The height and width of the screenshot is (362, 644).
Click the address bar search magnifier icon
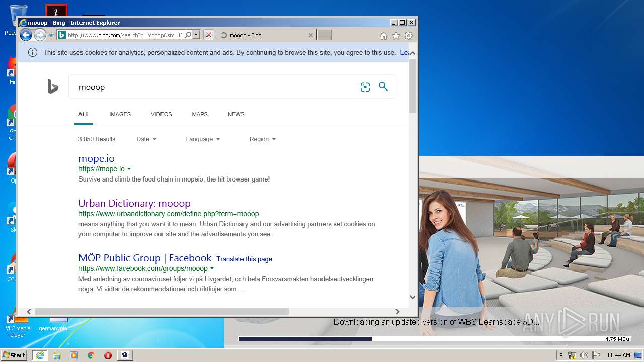click(x=188, y=35)
